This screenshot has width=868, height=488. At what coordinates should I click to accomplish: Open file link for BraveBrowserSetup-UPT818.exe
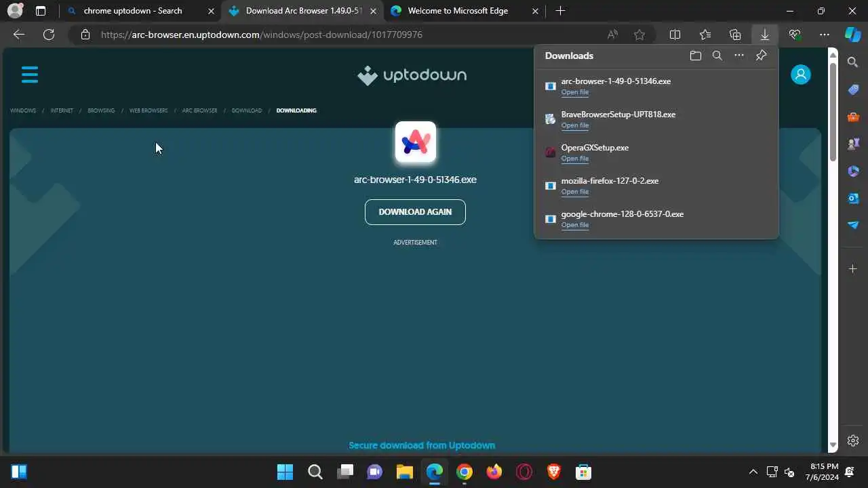[575, 125]
